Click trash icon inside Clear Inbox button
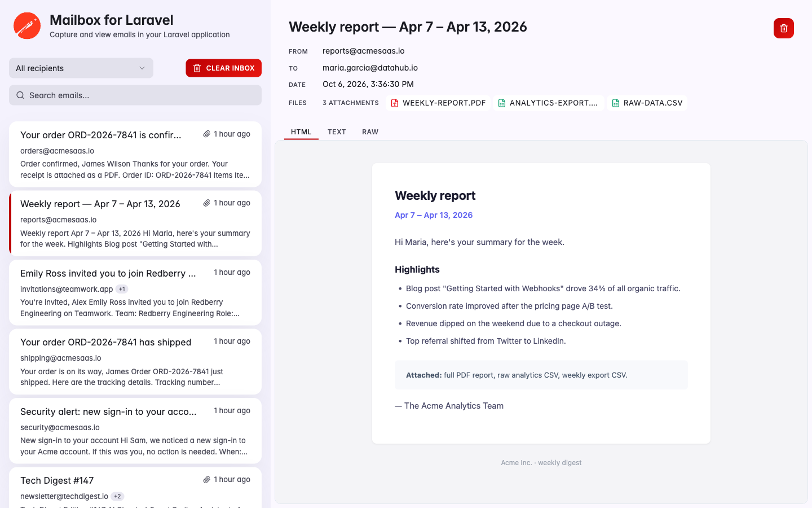This screenshot has height=508, width=812. tap(197, 68)
